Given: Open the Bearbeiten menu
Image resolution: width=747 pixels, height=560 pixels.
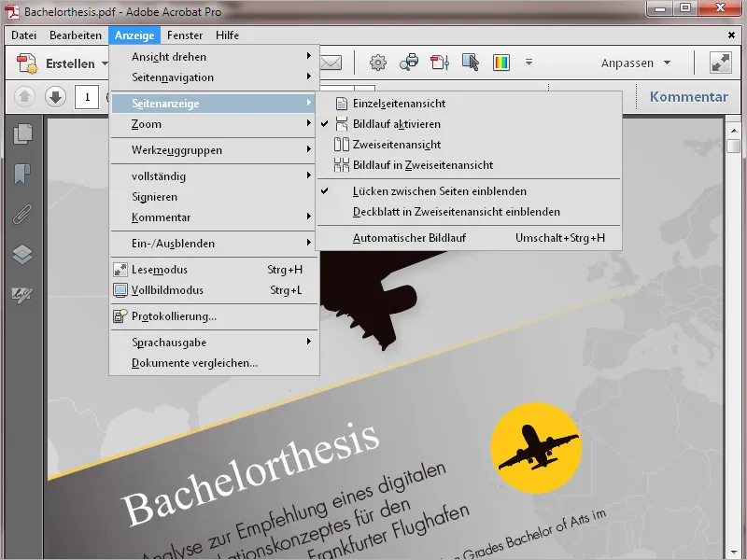Looking at the screenshot, I should 76,35.
